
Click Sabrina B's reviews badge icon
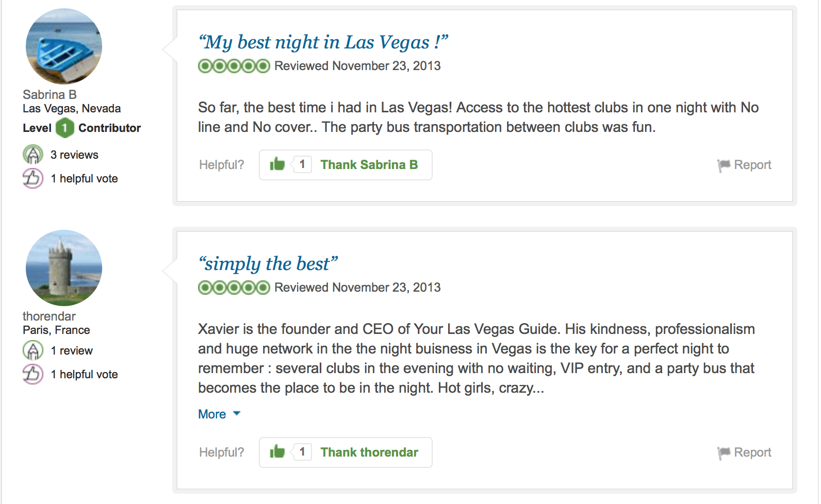coord(33,155)
